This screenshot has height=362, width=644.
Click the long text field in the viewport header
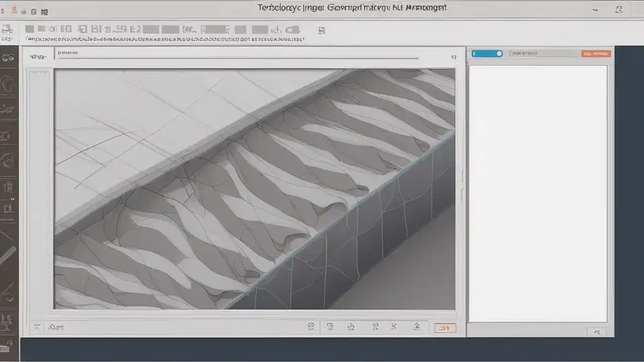(x=239, y=55)
